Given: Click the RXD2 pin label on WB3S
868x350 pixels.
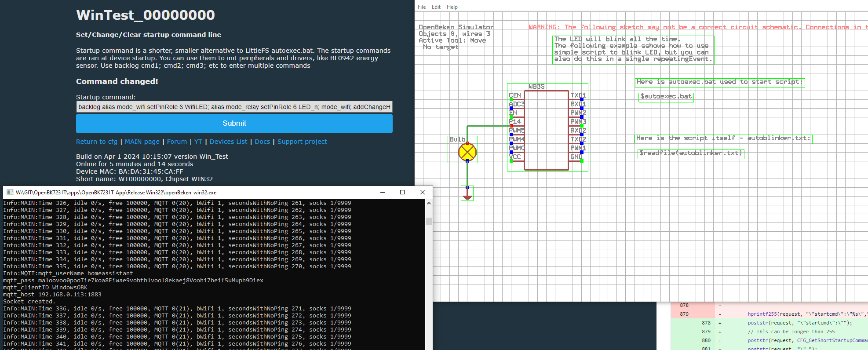Looking at the screenshot, I should click(578, 131).
